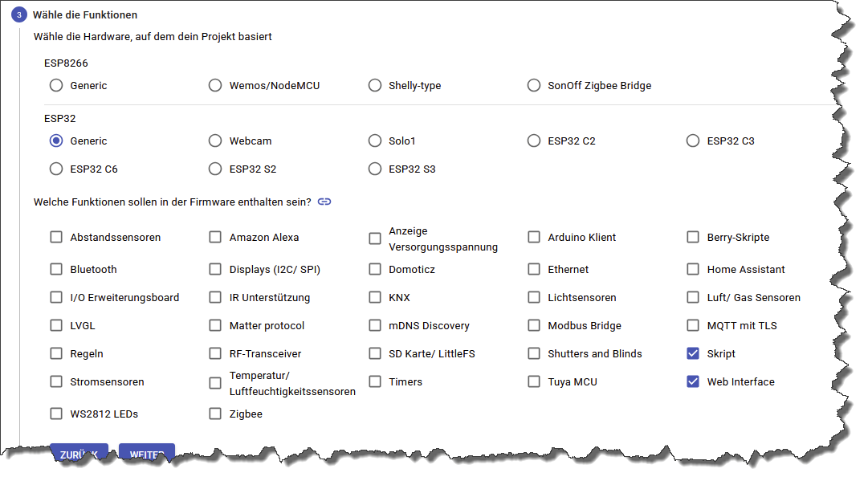This screenshot has height=481, width=868.
Task: Click the link icon beside firmware functions question
Action: 324,202
